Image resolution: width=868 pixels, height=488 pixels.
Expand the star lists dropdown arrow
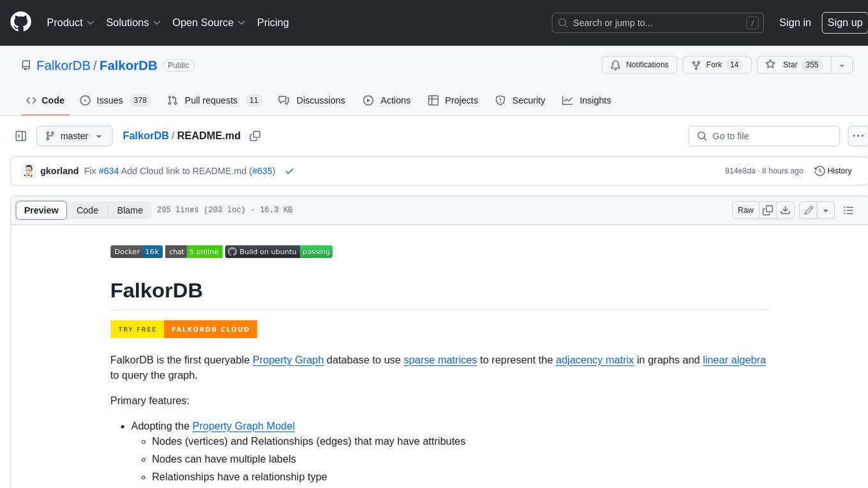coord(842,65)
